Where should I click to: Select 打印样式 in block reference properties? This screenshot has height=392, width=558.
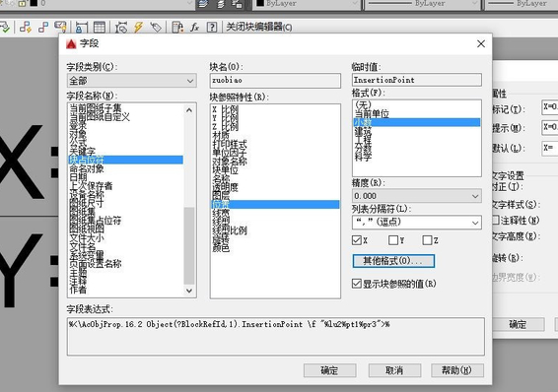click(230, 144)
